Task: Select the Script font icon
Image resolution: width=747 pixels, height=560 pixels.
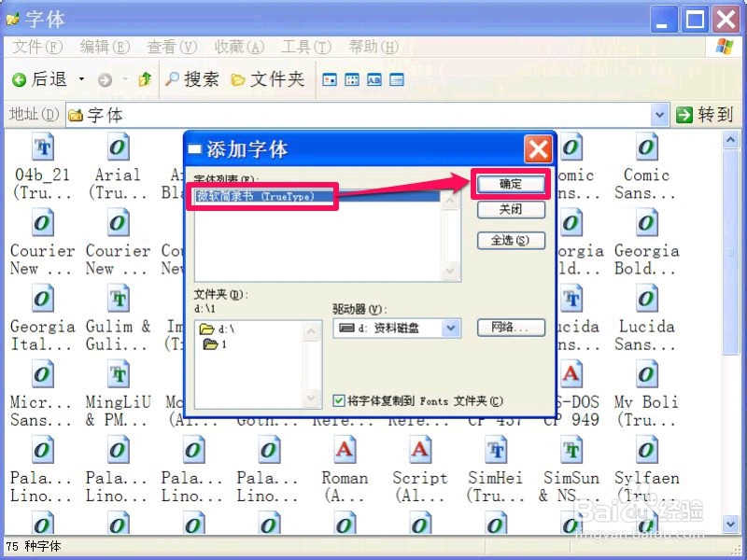Action: click(419, 450)
